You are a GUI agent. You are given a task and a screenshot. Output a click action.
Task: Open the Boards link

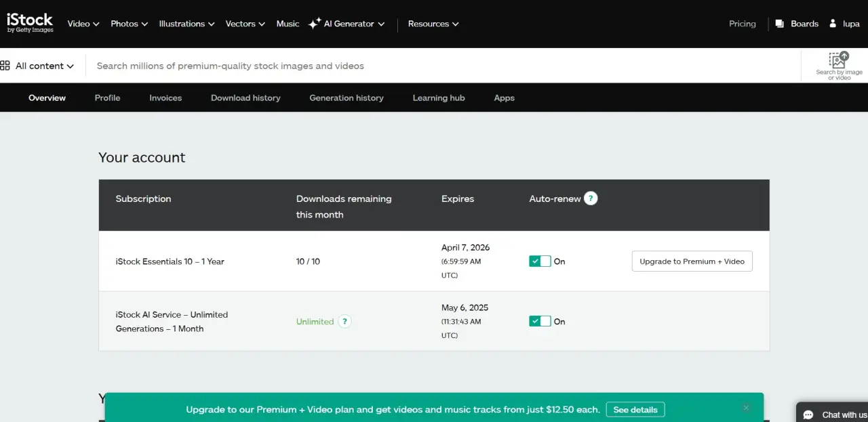point(804,24)
